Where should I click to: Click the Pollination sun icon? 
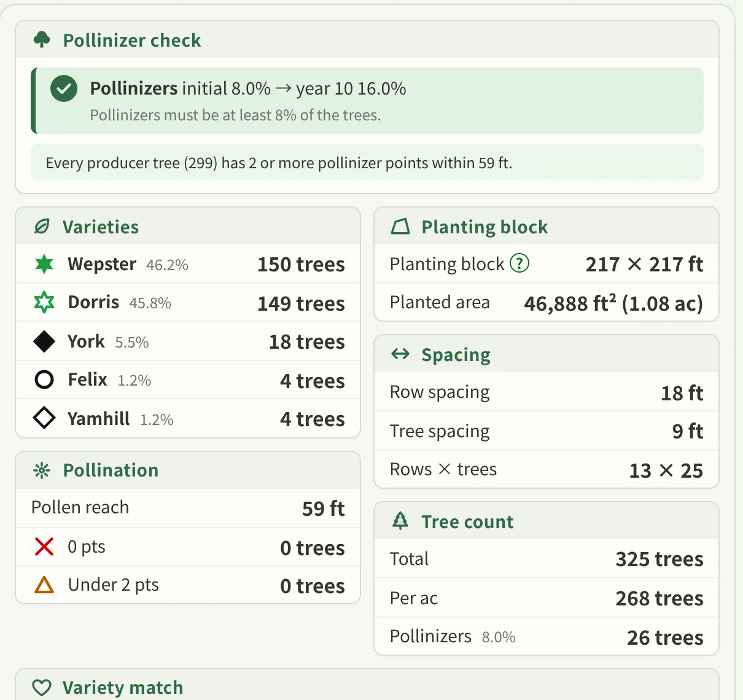(42, 470)
